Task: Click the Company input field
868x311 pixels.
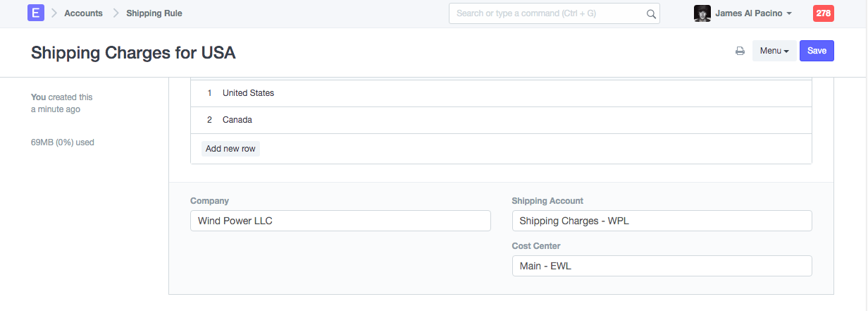Action: click(340, 221)
